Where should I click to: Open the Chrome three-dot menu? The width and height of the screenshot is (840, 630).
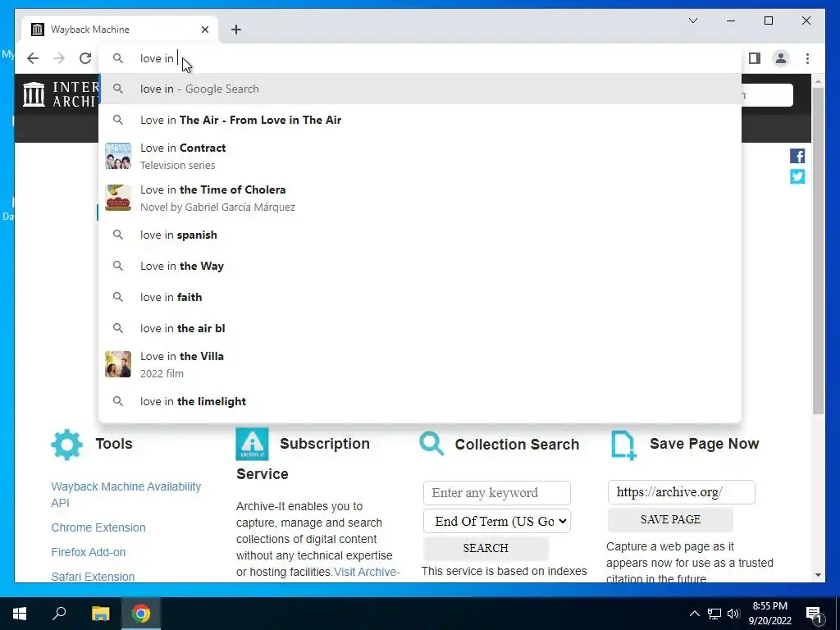tap(807, 58)
